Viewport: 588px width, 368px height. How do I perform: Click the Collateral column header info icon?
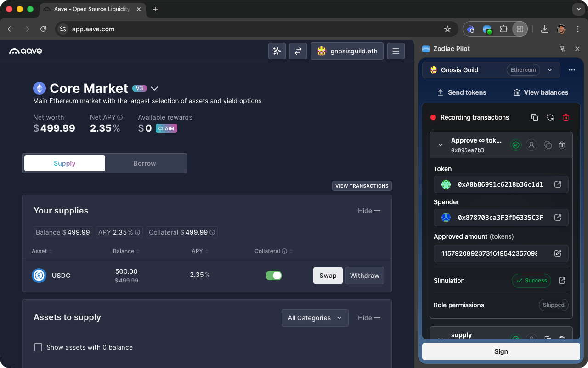click(284, 251)
